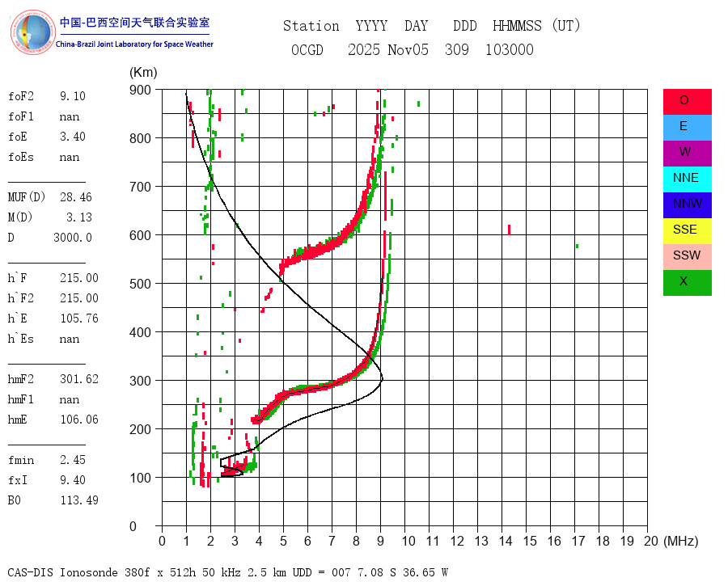Click the fmin value 2.45

click(x=73, y=460)
